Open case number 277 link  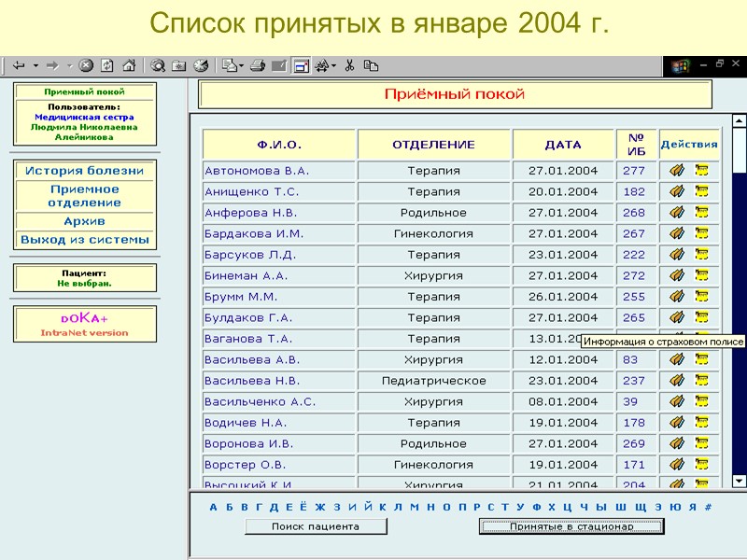pyautogui.click(x=634, y=171)
